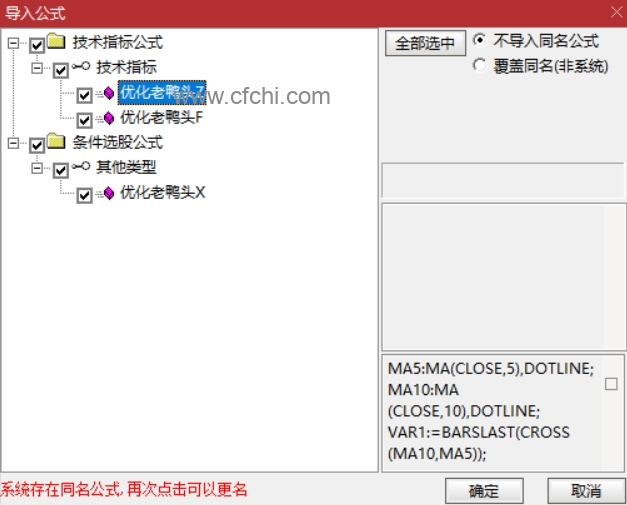The image size is (627, 505).
Task: Collapse the 其他类型 subnode
Action: pos(37,168)
